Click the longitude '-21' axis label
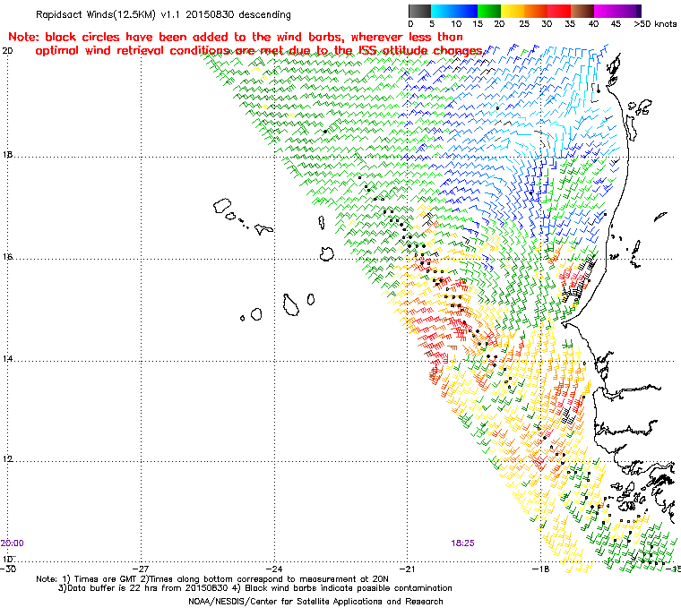681x616 pixels. click(x=407, y=569)
